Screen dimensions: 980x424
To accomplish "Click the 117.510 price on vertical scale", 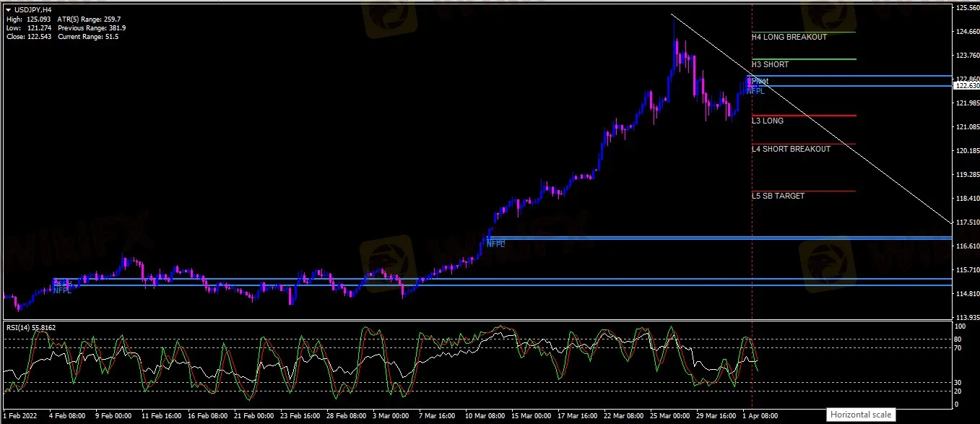I will tap(966, 222).
